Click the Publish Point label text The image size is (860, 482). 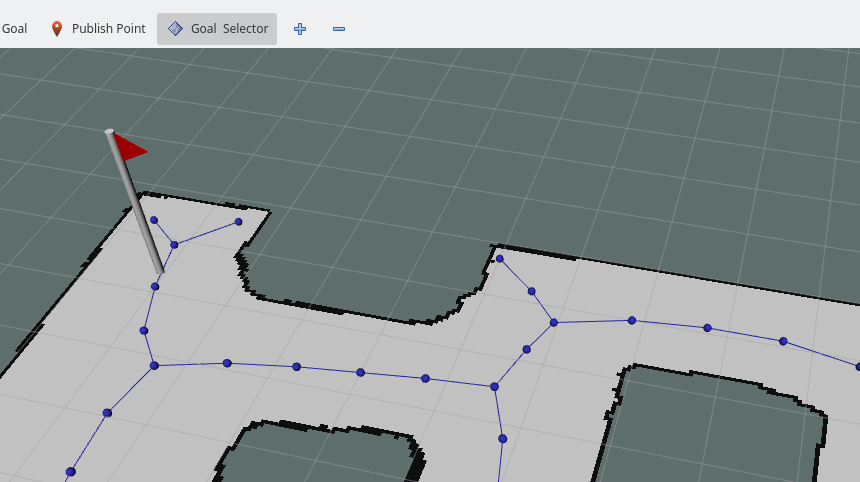(x=108, y=29)
